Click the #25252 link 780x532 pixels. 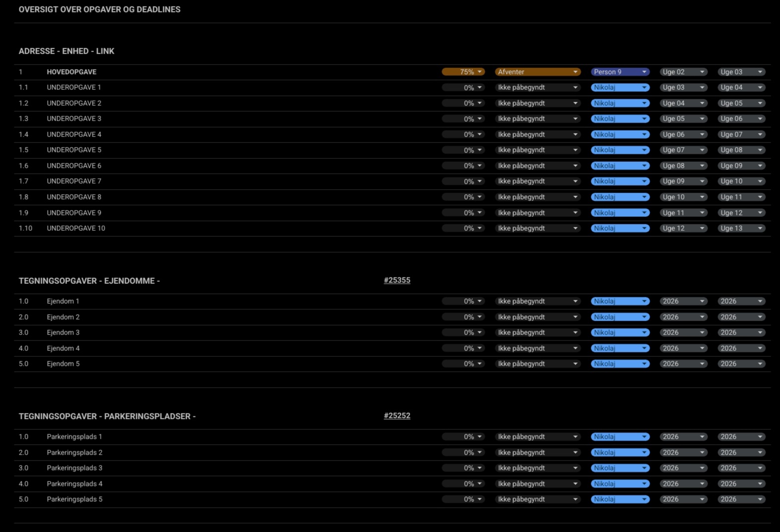[397, 416]
